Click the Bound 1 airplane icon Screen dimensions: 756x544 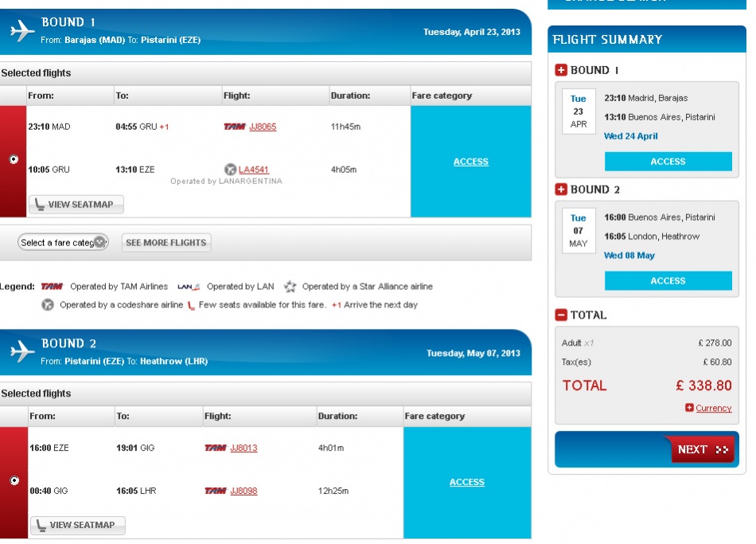coord(22,31)
